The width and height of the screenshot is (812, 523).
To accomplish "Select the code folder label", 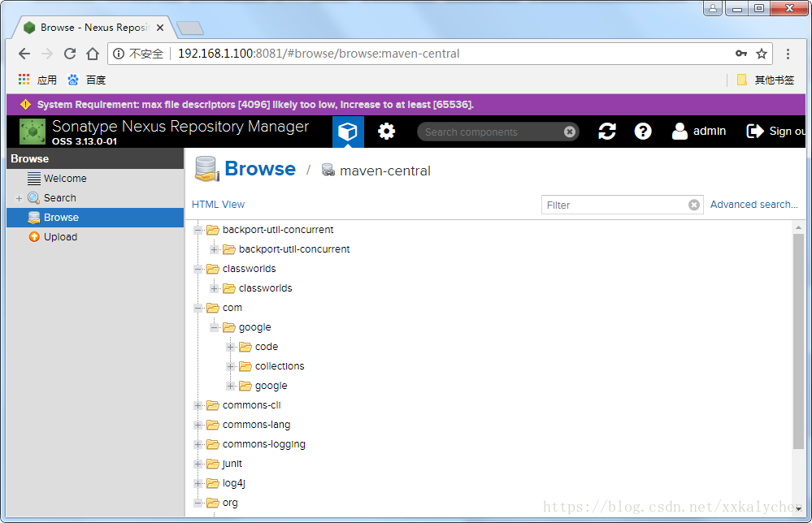I will (267, 347).
